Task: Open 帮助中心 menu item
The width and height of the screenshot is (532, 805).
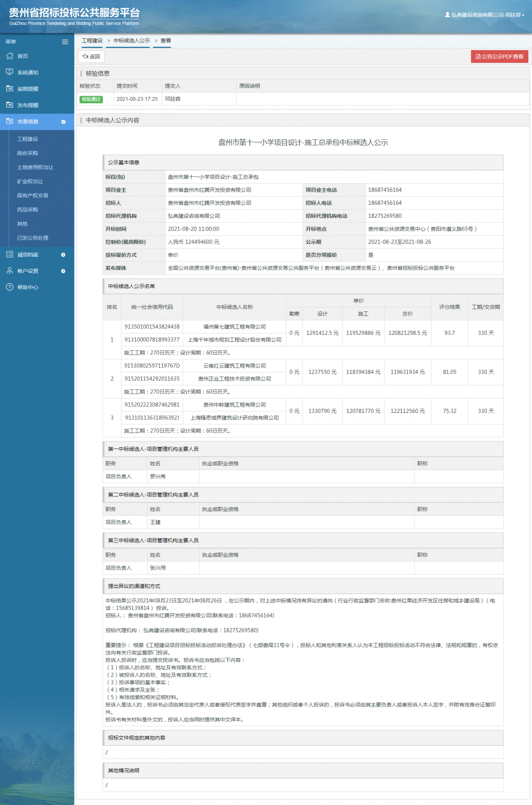Action: (x=28, y=287)
